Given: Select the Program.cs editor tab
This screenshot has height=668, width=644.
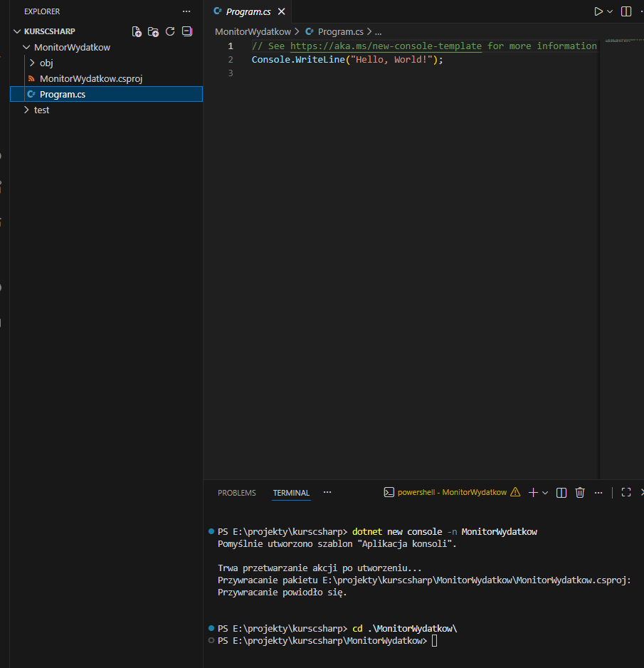Looking at the screenshot, I should [x=248, y=12].
